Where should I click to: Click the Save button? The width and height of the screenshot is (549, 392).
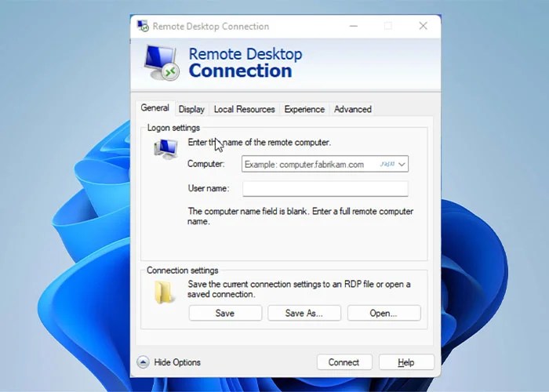pyautogui.click(x=225, y=313)
